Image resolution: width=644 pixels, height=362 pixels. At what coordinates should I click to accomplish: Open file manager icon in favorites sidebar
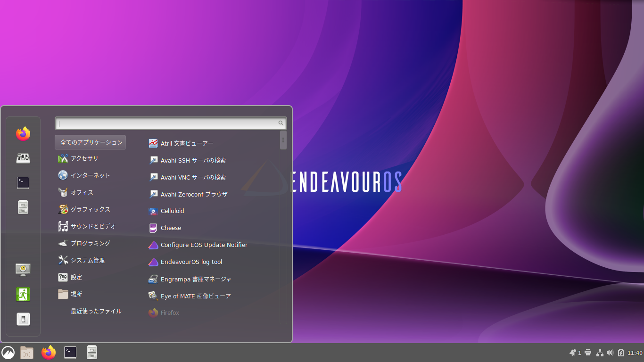pyautogui.click(x=23, y=207)
